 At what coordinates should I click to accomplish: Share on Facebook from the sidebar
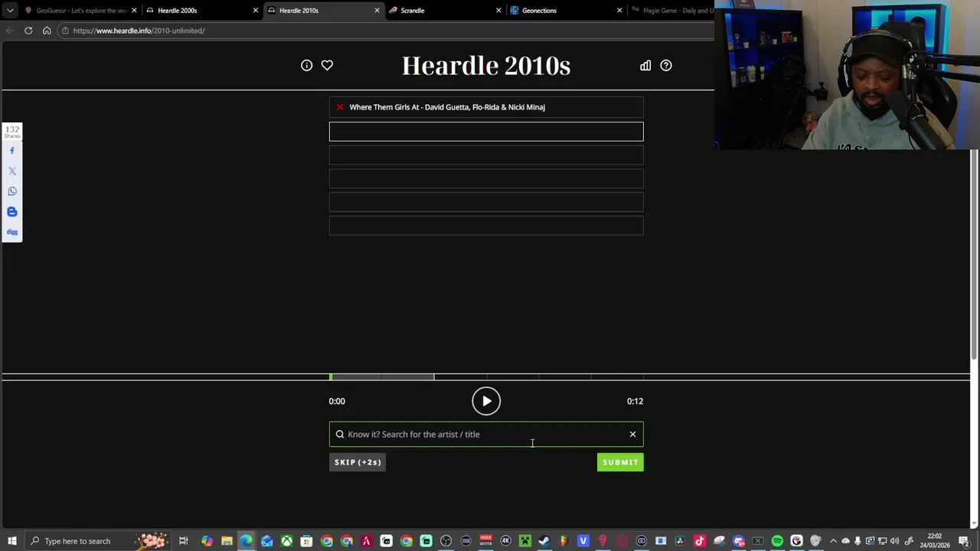click(12, 151)
